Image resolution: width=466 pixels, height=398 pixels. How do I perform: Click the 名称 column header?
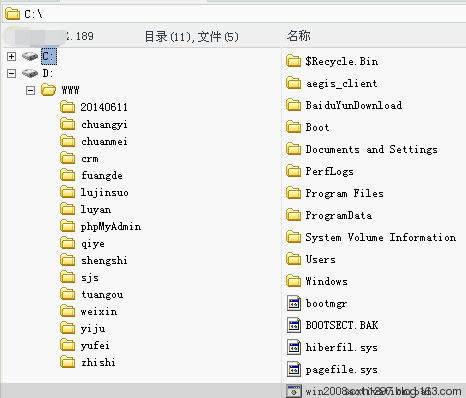point(299,36)
